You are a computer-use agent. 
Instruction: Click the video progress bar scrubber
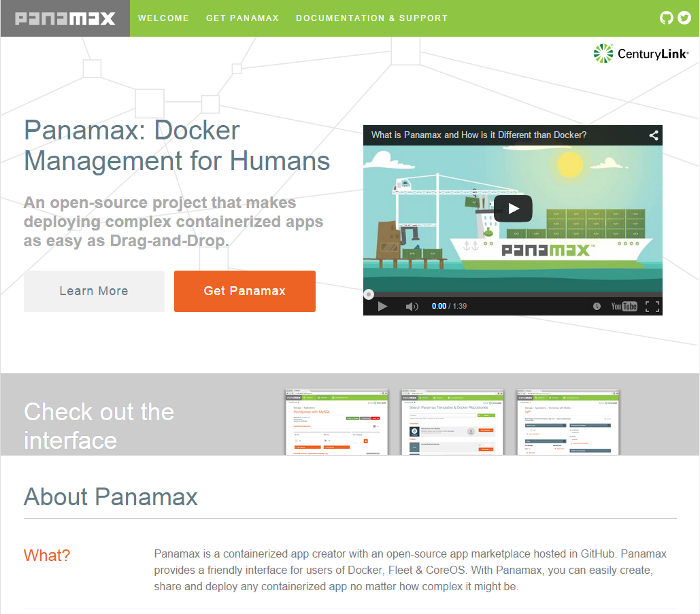click(369, 294)
